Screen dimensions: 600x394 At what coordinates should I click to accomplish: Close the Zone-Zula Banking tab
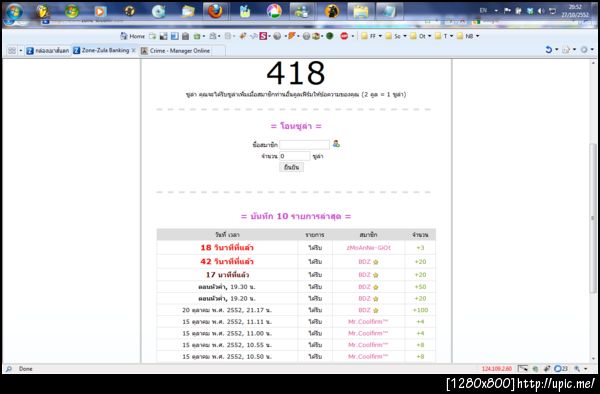click(134, 50)
